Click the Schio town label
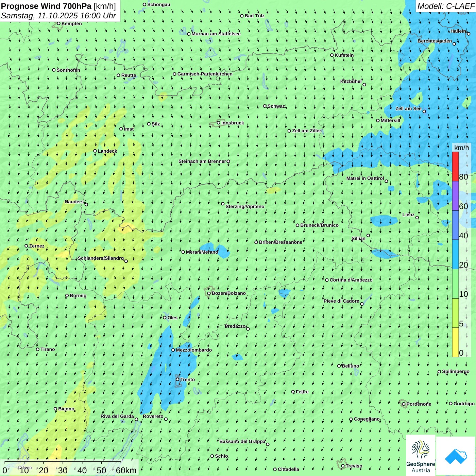The image size is (476, 476). coord(221,456)
